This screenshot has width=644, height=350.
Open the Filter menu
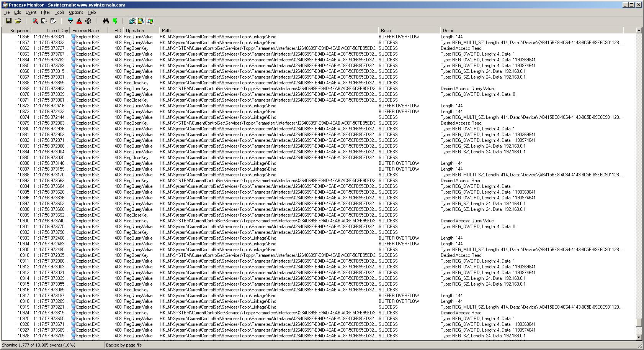click(46, 12)
